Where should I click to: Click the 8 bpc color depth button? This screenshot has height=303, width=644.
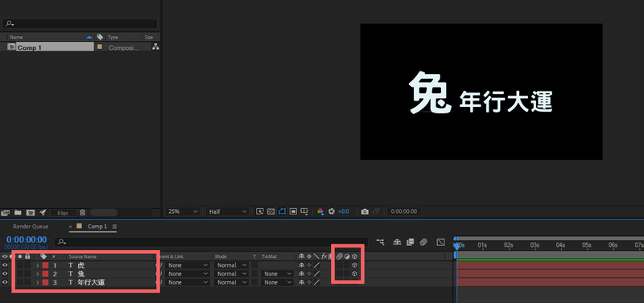[x=63, y=213]
